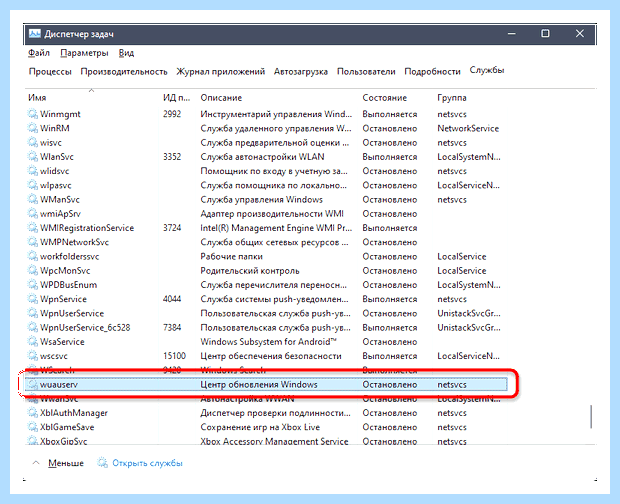The height and width of the screenshot is (504, 620).
Task: Maximize the Диспетчер задач window
Action: tap(545, 34)
